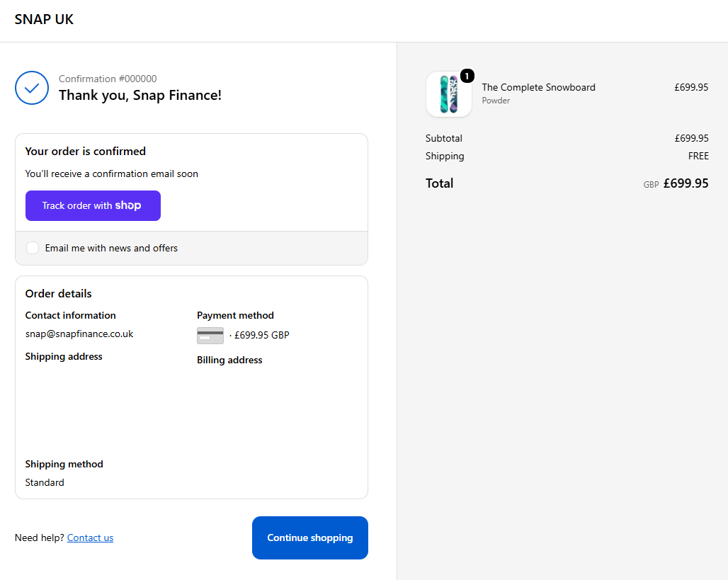Click the snowboard product thumbnail

pyautogui.click(x=449, y=94)
